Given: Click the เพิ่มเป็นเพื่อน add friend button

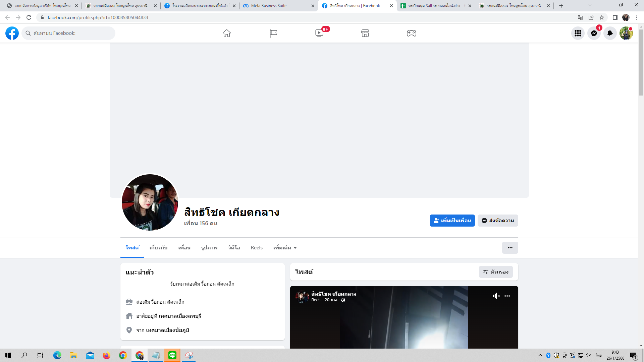Looking at the screenshot, I should click(x=452, y=221).
